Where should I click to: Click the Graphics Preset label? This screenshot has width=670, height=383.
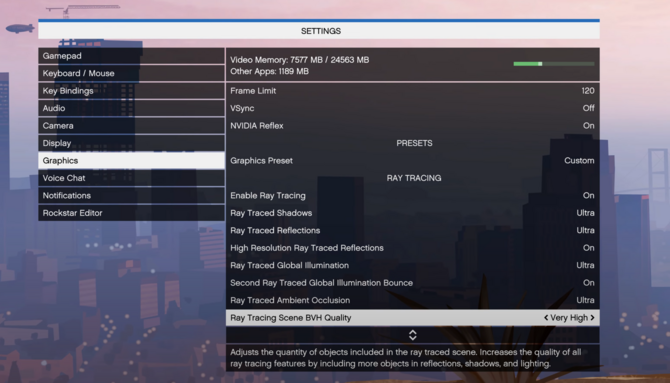point(262,161)
